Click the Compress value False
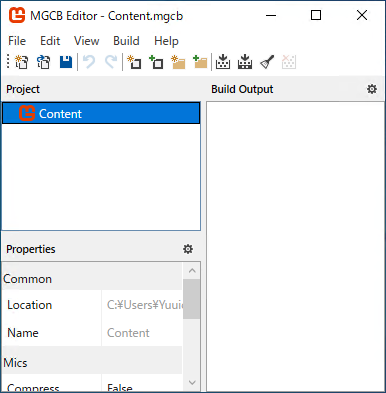386x393 pixels. coord(120,388)
